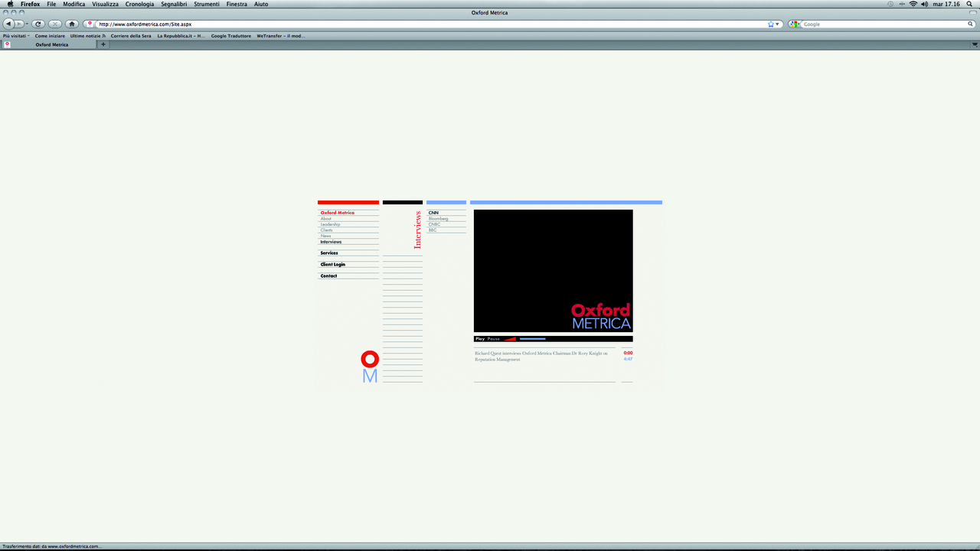Open the Clients page link
This screenshot has height=551, width=980.
tap(327, 230)
